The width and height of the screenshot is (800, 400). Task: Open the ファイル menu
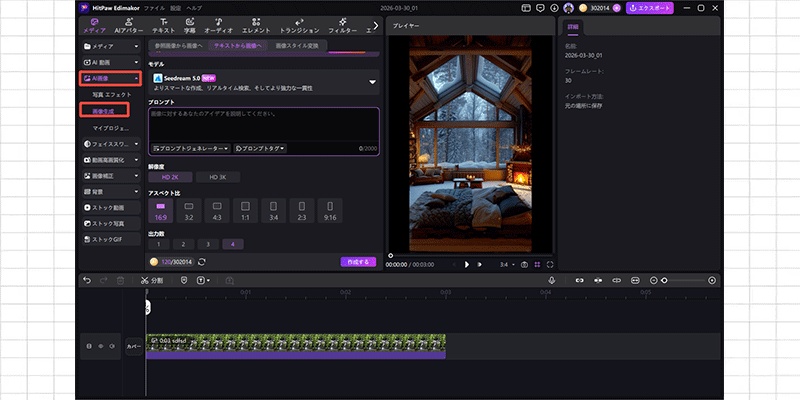tap(155, 8)
